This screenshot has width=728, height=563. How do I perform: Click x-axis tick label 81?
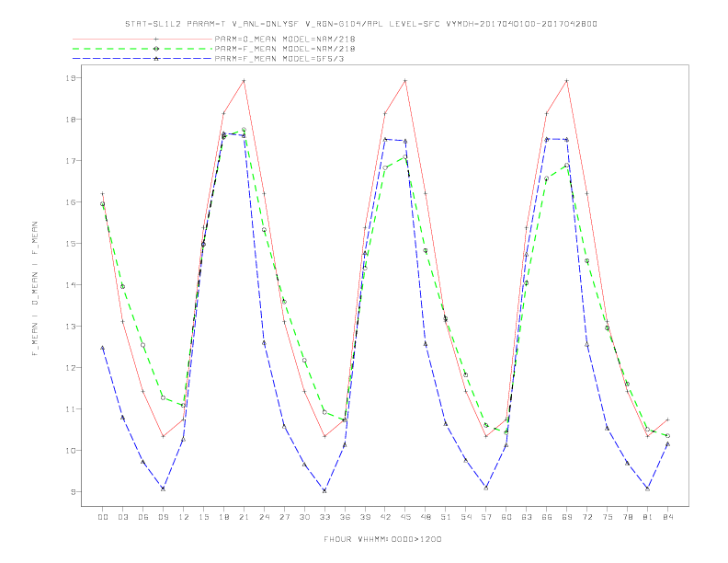(648, 517)
